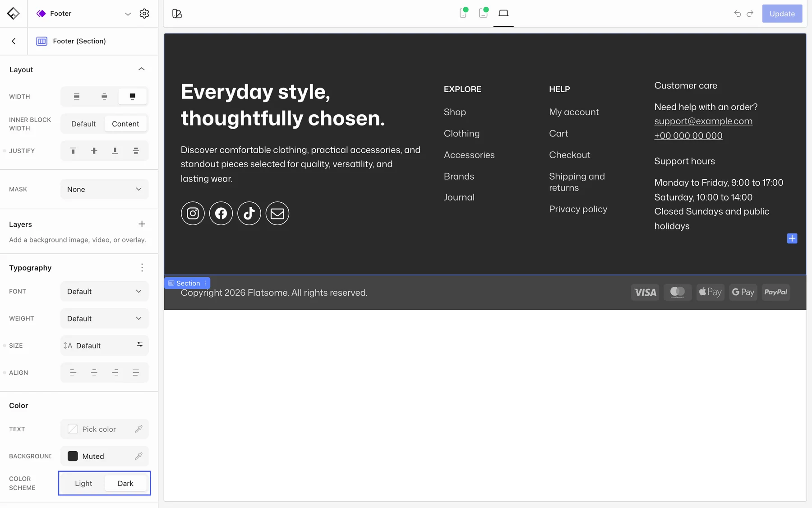Collapse the Layout section

coord(141,69)
